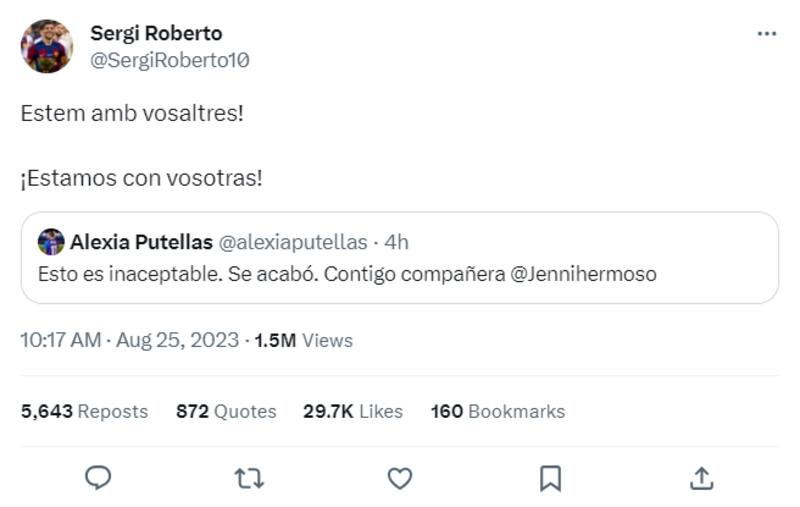The width and height of the screenshot is (800, 507).
Task: Bookmark this tweet with the bookmark icon
Action: pos(550,478)
